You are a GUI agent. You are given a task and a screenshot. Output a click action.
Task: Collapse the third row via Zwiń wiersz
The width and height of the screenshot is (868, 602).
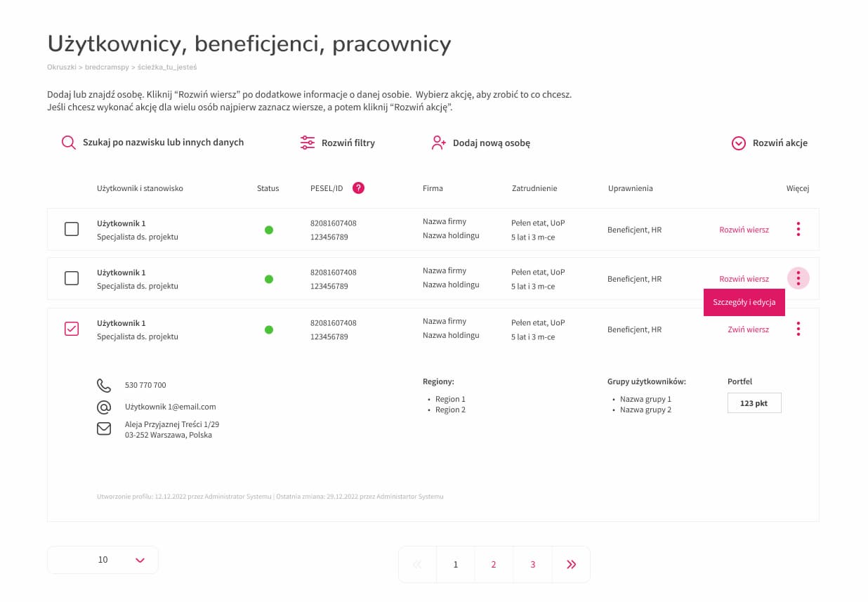click(748, 329)
